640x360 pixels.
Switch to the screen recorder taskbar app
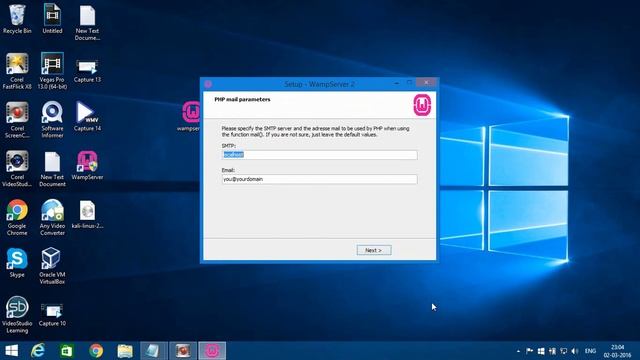[183, 351]
